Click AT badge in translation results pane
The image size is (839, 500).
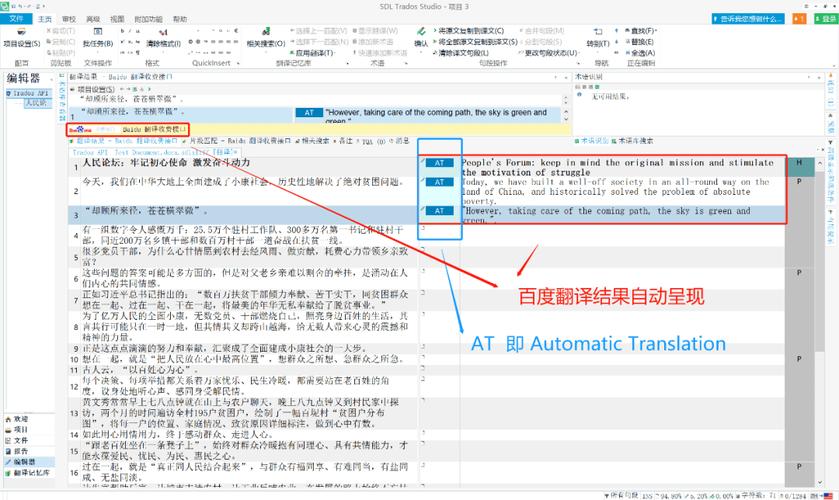(x=309, y=112)
